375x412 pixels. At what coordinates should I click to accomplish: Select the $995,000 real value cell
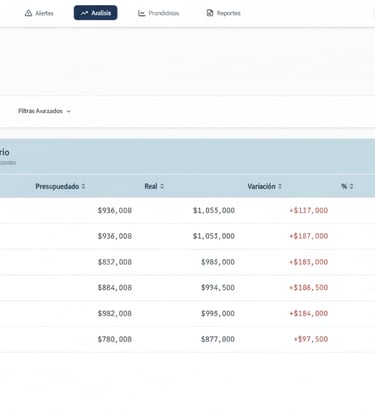click(218, 313)
